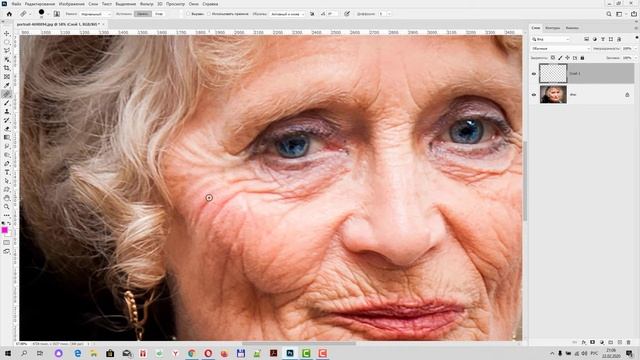This screenshot has width=640, height=360.
Task: Hide the background photo layer eye
Action: point(534,95)
